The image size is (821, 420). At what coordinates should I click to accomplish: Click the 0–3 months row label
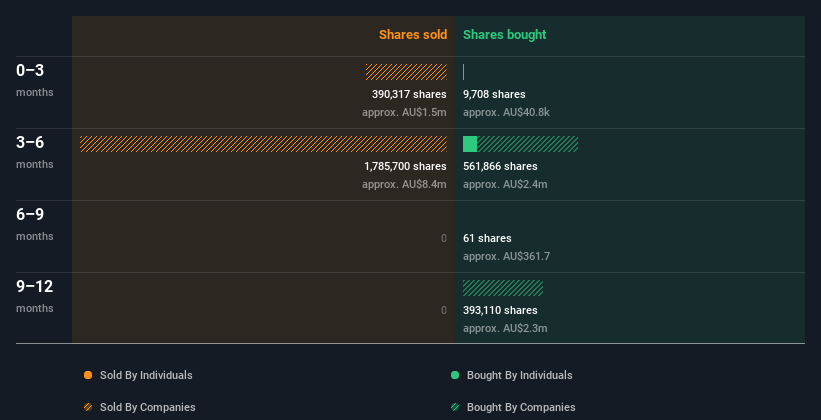pos(35,80)
